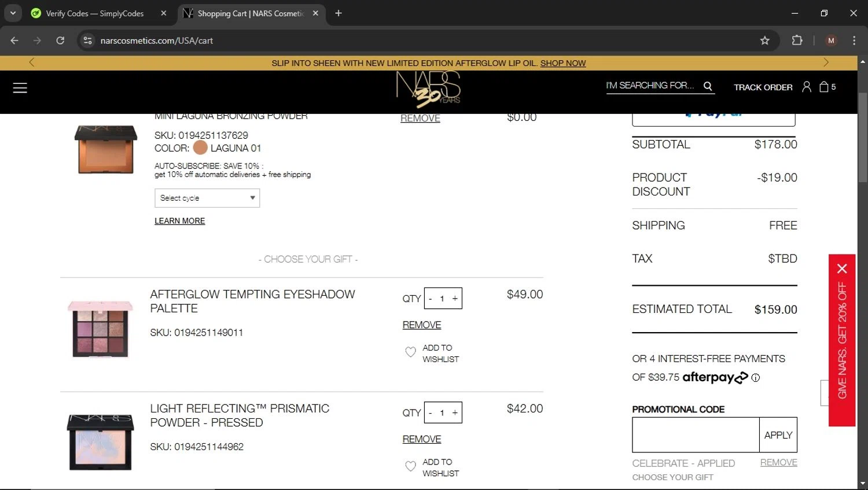Reload the page
868x490 pixels.
60,40
